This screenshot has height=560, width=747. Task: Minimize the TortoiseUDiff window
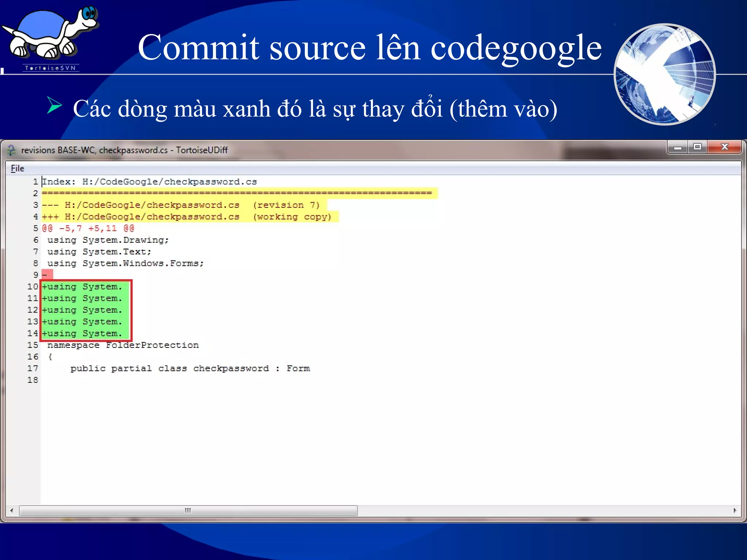tap(678, 147)
